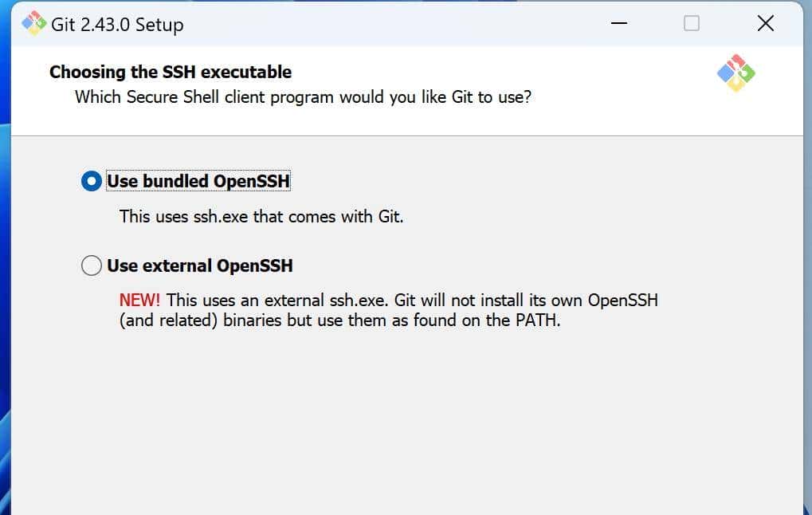Select the "Use bundled OpenSSH" radio button
The height and width of the screenshot is (515, 812).
[91, 181]
